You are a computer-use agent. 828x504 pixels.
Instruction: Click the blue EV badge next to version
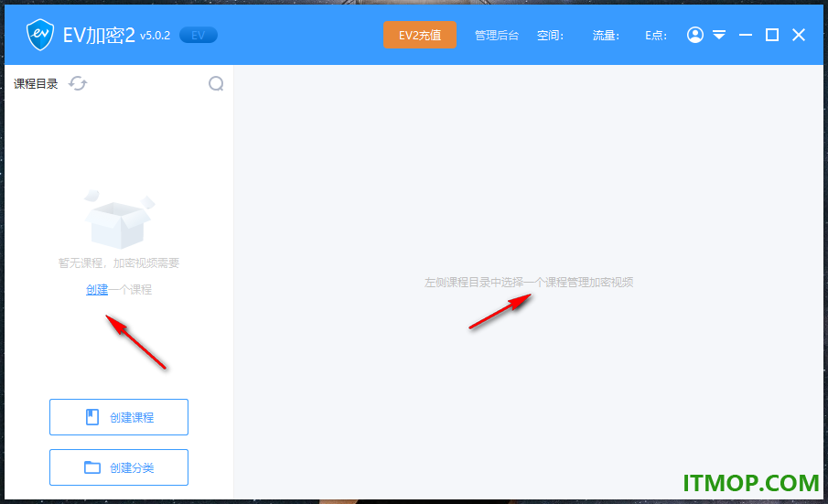click(198, 36)
